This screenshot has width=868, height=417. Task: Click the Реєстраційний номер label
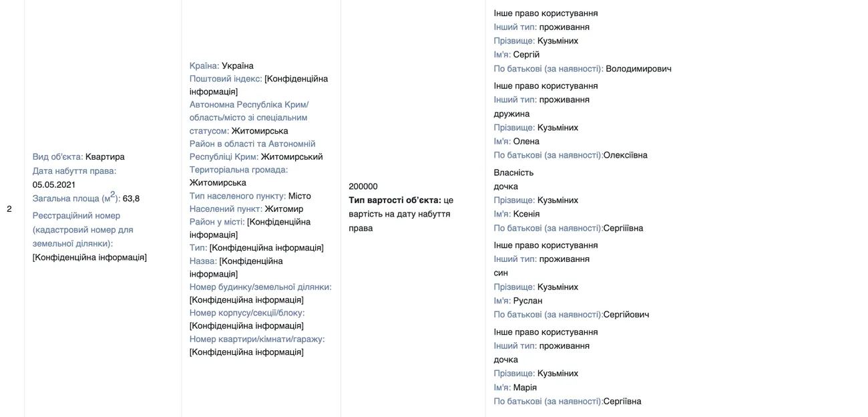point(76,216)
